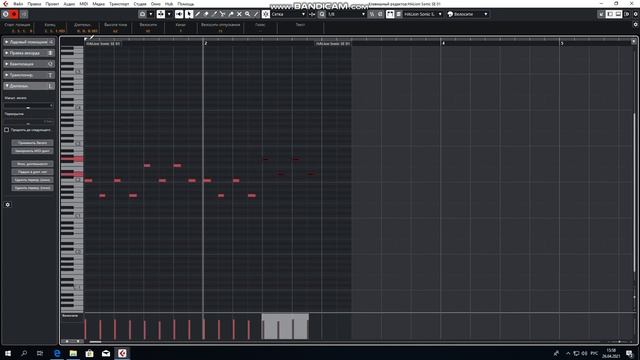Expand the Правка аккорда section
Screen dimensions: 640x360
29,53
